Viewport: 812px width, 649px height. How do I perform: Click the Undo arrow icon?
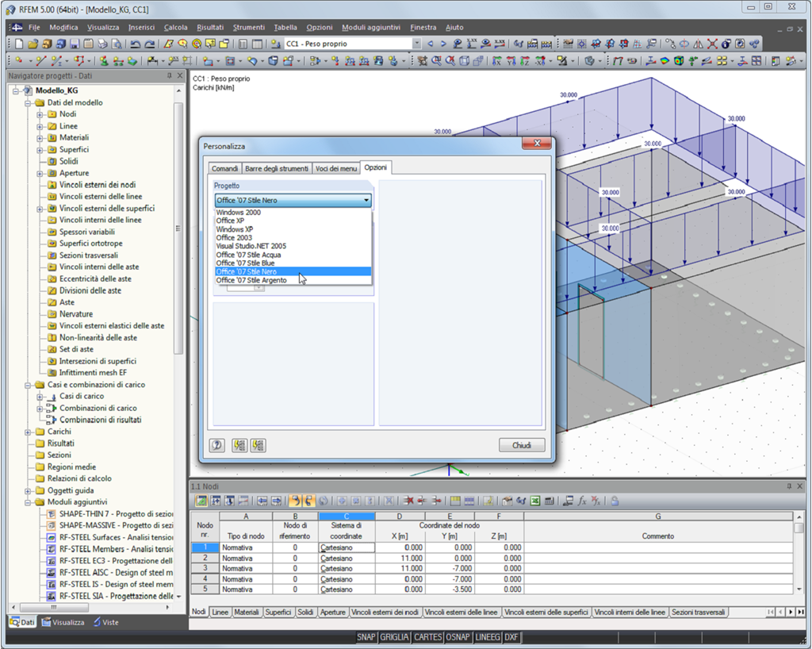pos(135,44)
